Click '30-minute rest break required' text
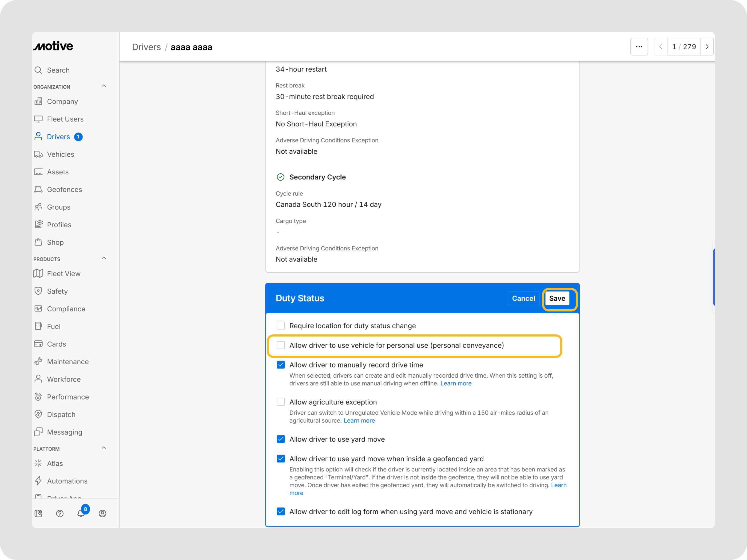 [325, 97]
